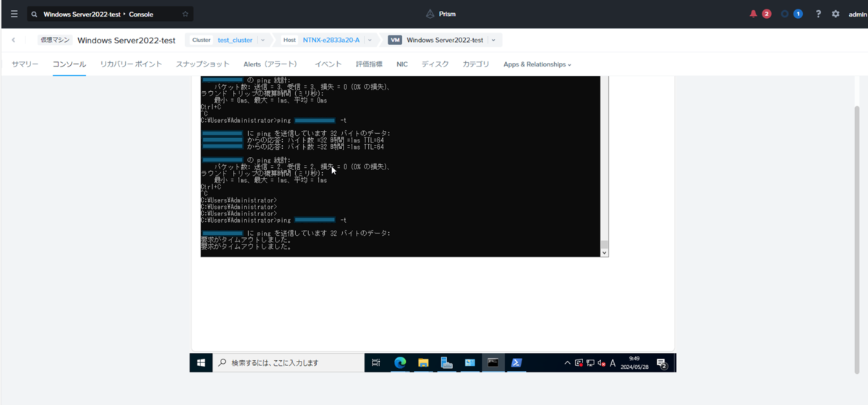
Task: Open the イベント tab
Action: coord(328,64)
